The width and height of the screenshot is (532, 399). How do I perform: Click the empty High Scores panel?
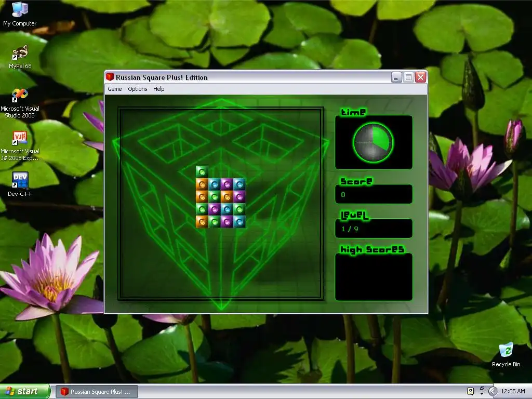point(374,277)
